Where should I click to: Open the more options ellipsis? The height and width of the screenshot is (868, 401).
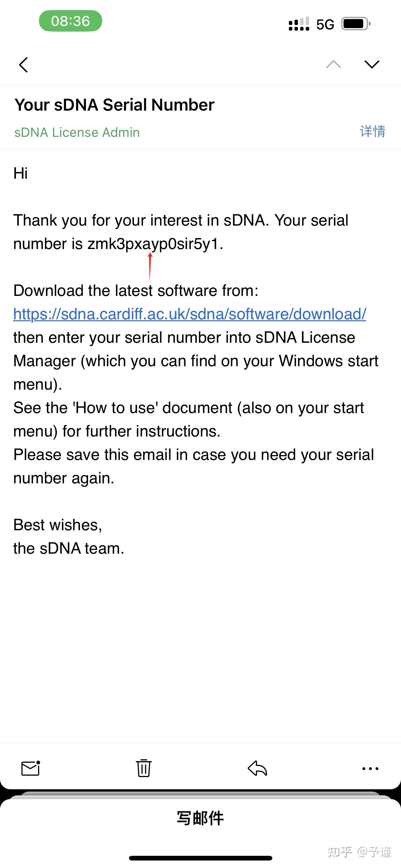pos(370,768)
